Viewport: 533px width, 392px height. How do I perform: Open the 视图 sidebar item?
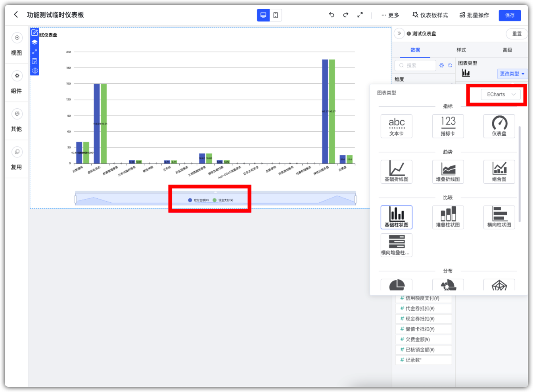16,44
